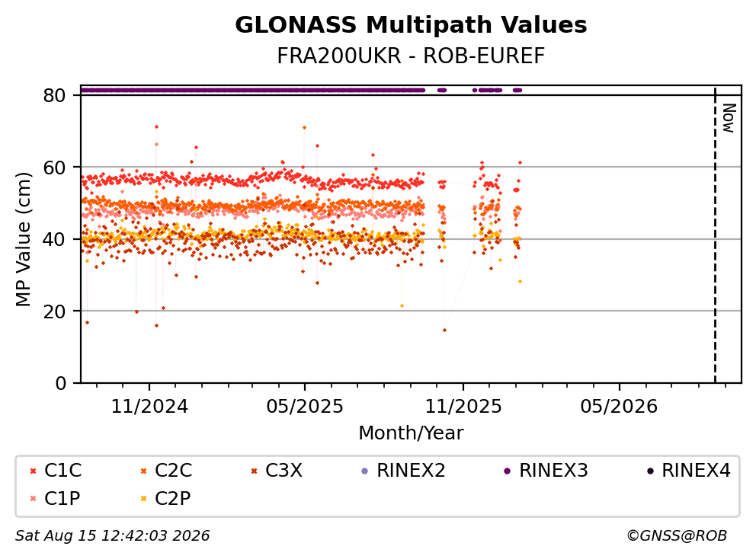The height and width of the screenshot is (559, 756).
Task: Click the 05/2026 x-axis tick label
Action: click(619, 407)
